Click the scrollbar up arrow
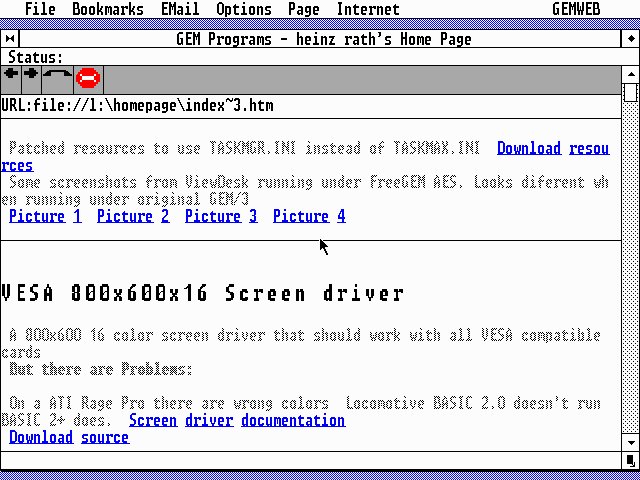The height and width of the screenshot is (480, 640). tap(631, 74)
